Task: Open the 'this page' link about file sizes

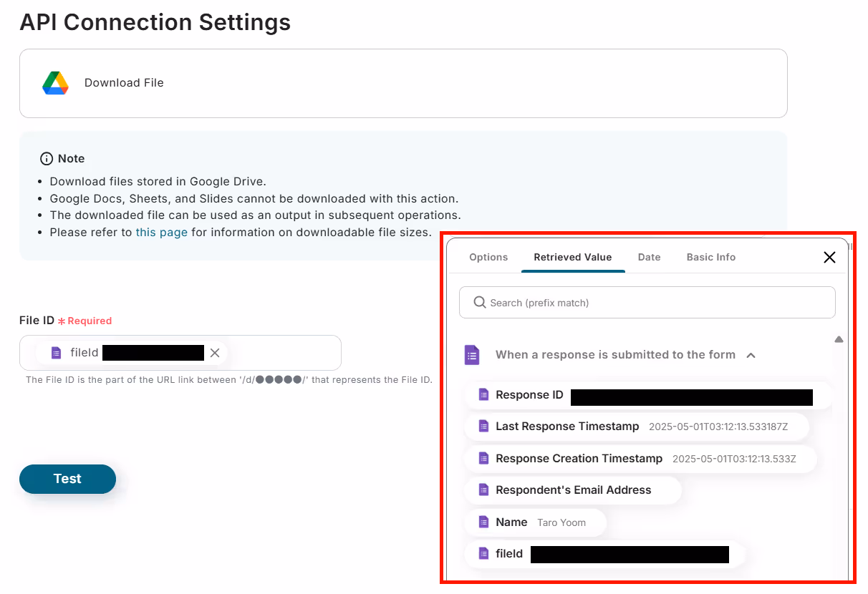Action: [x=162, y=233]
